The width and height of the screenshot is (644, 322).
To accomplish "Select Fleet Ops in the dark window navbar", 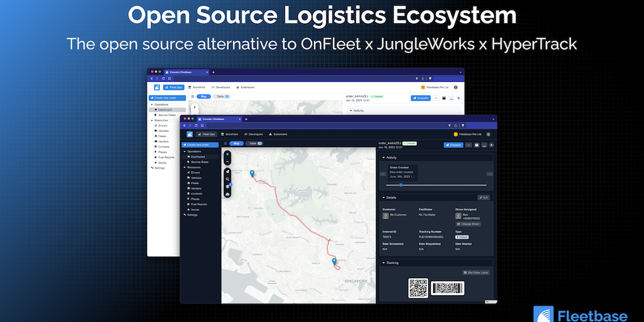I will (206, 135).
